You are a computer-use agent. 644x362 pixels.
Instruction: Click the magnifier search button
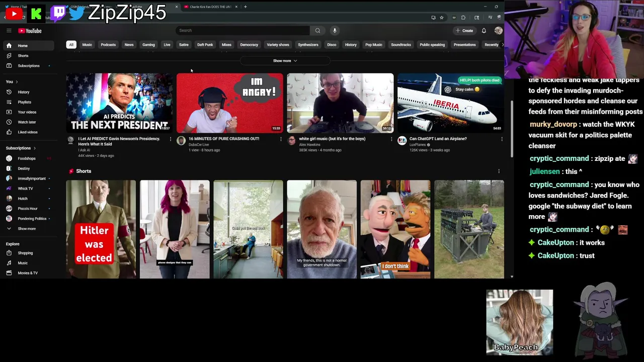pos(317,31)
